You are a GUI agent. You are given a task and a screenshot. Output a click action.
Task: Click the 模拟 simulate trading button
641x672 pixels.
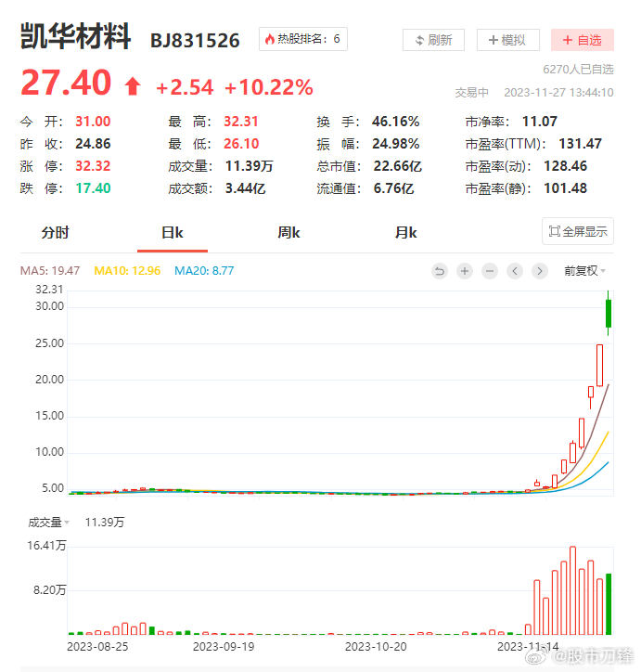click(507, 40)
